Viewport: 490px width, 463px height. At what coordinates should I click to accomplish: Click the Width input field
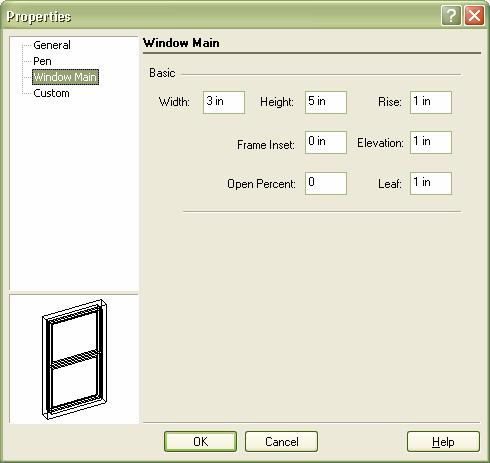click(x=224, y=102)
